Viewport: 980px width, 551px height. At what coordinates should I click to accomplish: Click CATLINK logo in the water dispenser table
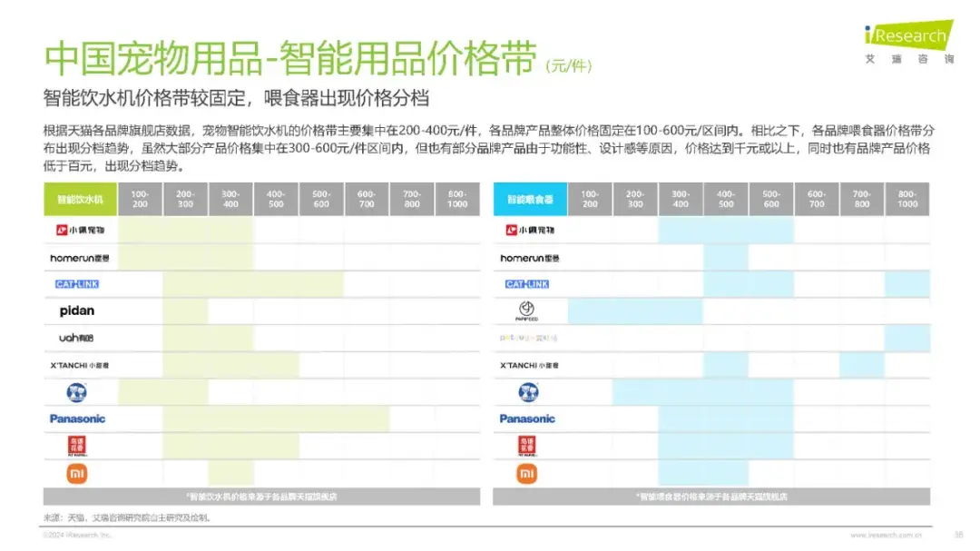tap(77, 284)
